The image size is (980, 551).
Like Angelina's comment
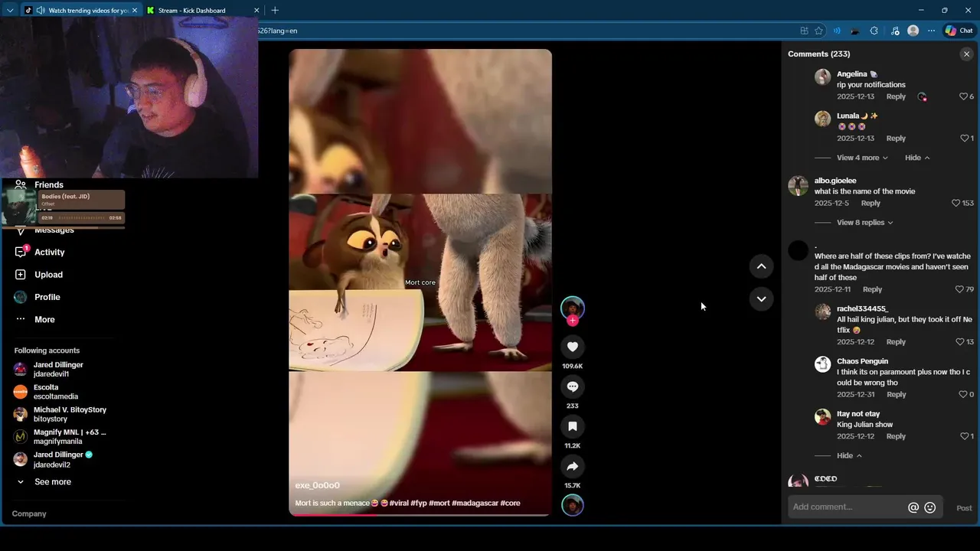coord(963,96)
